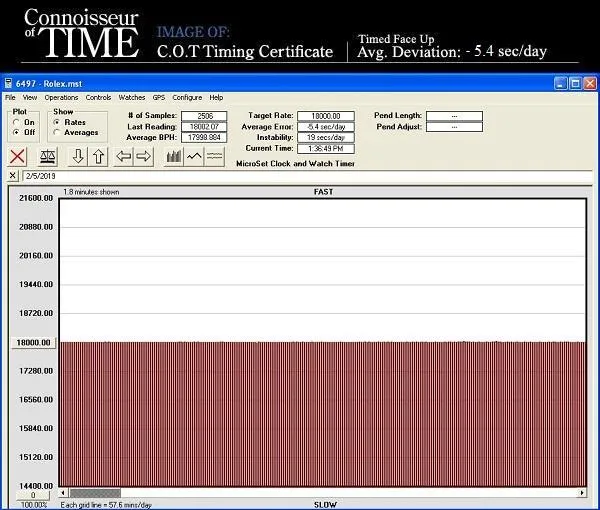The width and height of the screenshot is (600, 510).
Task: Select Show Averages radio button
Action: tap(57, 132)
